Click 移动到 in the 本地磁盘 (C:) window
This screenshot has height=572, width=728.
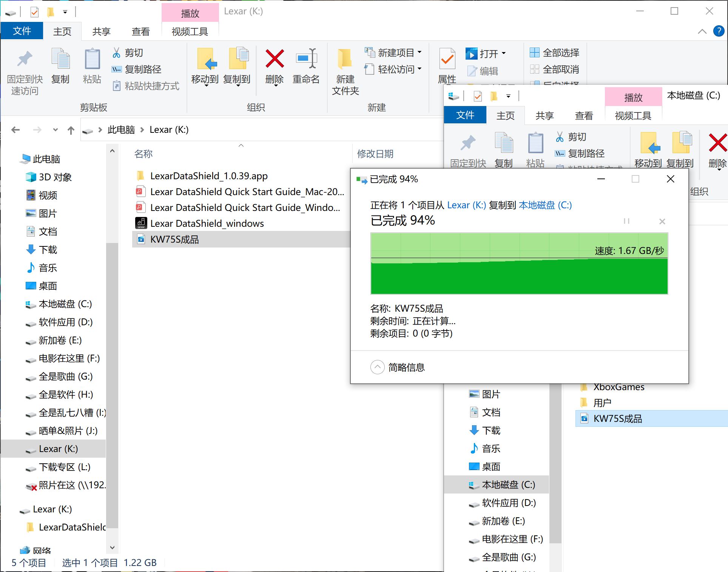tap(648, 150)
